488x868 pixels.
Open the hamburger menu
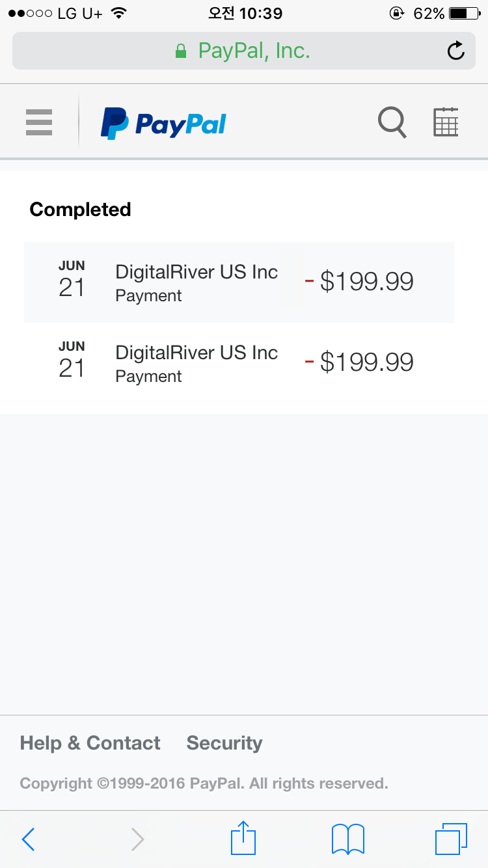39,122
